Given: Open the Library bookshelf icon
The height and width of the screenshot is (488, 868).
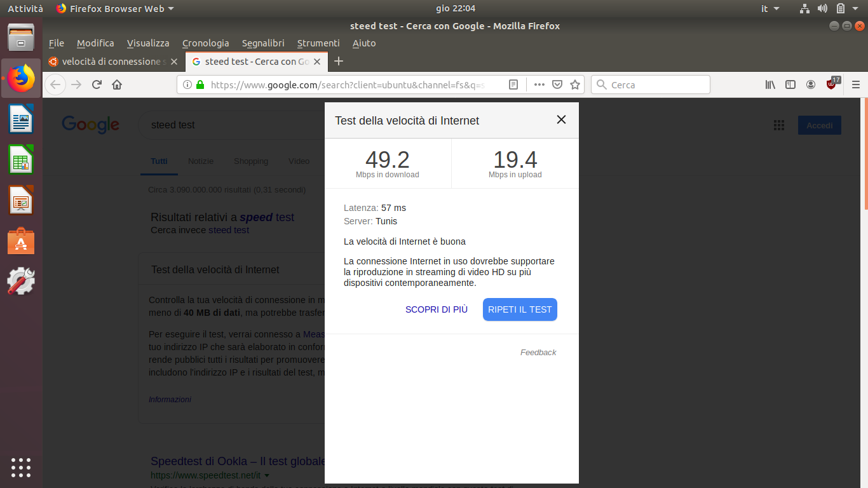Looking at the screenshot, I should click(770, 85).
